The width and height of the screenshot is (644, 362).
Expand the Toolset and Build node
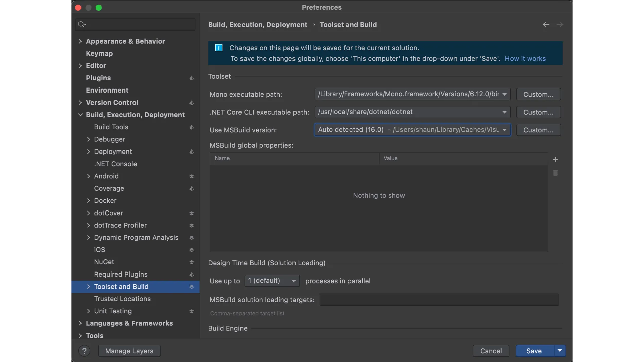pyautogui.click(x=88, y=287)
